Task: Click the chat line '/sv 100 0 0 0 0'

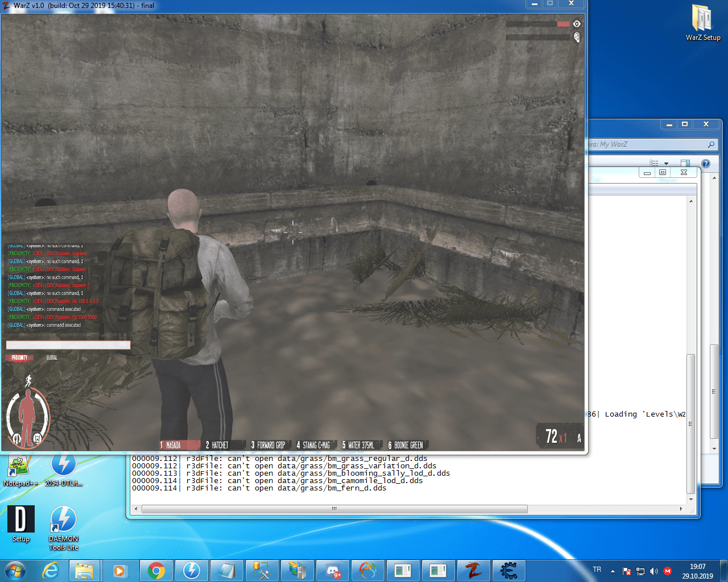Action: tap(53, 301)
